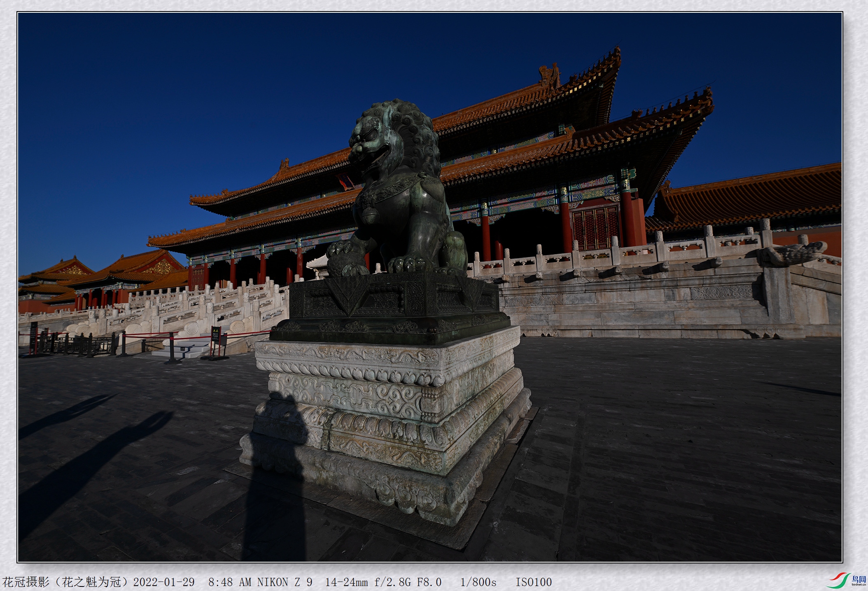Viewport: 868px width, 591px height.
Task: Click the black warning sign by the stairs
Action: point(216,334)
